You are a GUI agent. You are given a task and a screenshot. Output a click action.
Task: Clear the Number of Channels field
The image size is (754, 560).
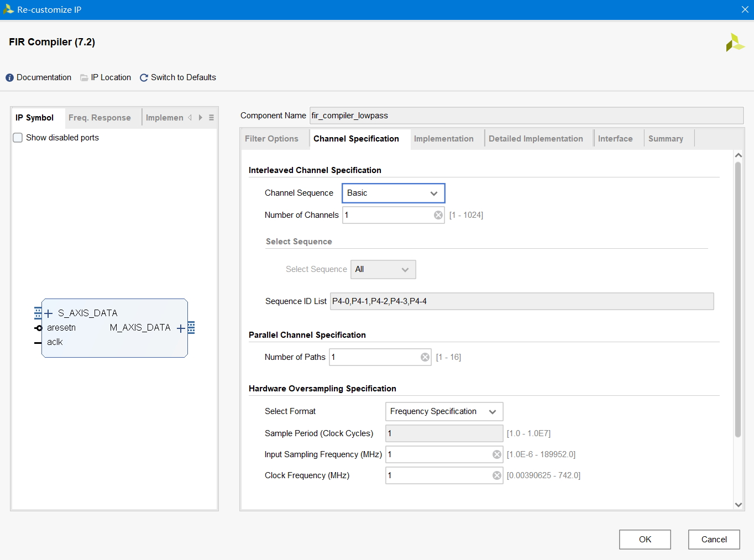438,215
